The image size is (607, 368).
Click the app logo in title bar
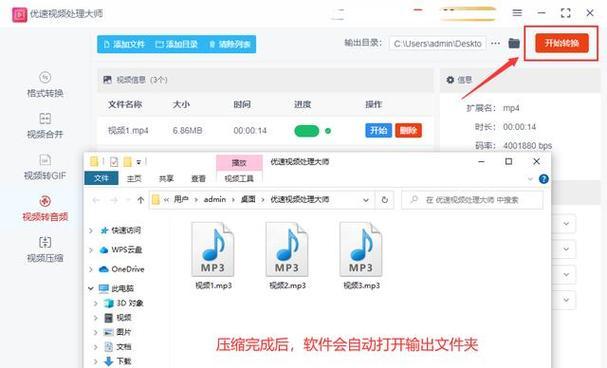click(19, 14)
